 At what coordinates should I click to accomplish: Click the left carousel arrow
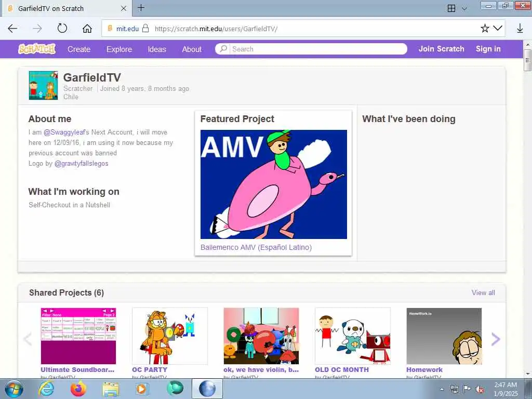pyautogui.click(x=28, y=339)
